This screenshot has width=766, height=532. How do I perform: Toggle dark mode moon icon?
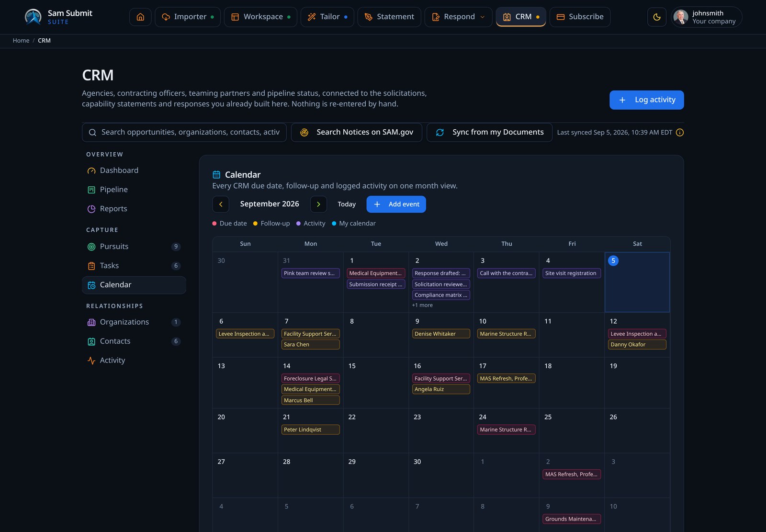click(657, 17)
